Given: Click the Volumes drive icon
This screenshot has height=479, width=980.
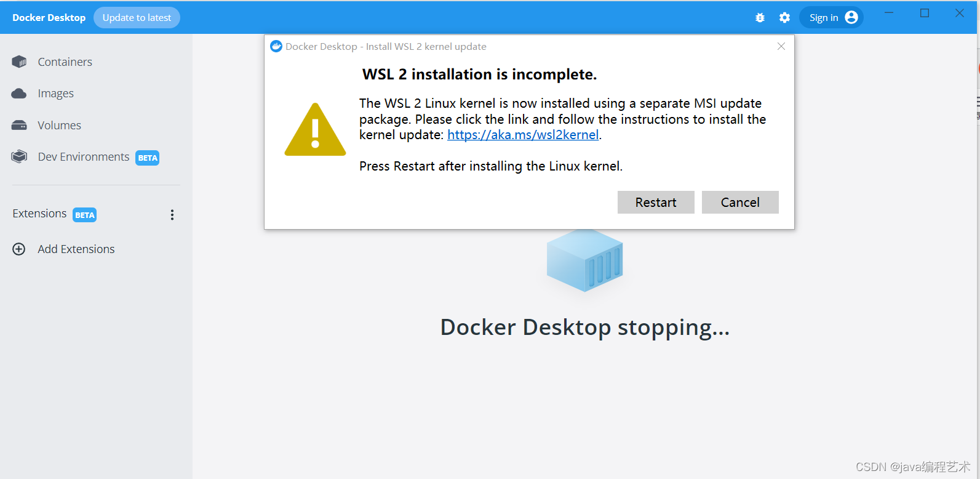Looking at the screenshot, I should click(x=19, y=126).
